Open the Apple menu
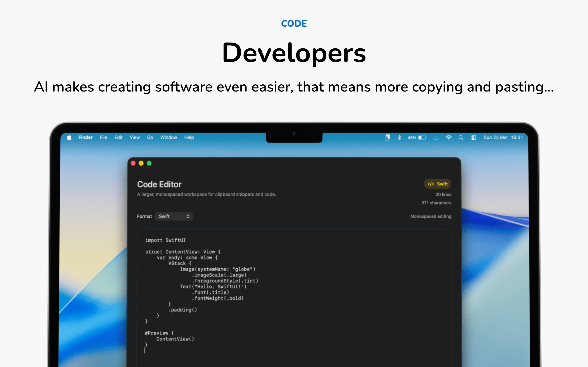 coord(69,137)
